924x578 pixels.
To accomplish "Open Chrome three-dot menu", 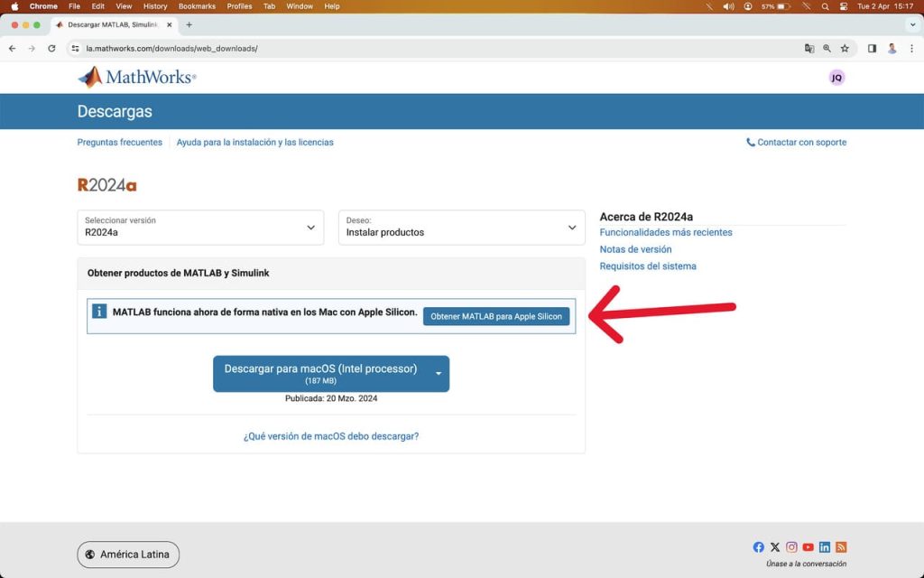I will coord(911,49).
